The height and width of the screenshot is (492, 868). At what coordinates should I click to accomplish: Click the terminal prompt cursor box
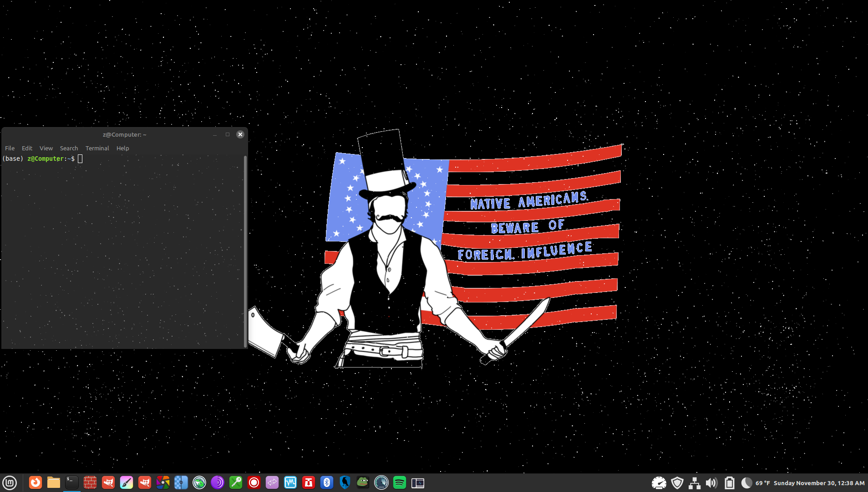click(80, 159)
